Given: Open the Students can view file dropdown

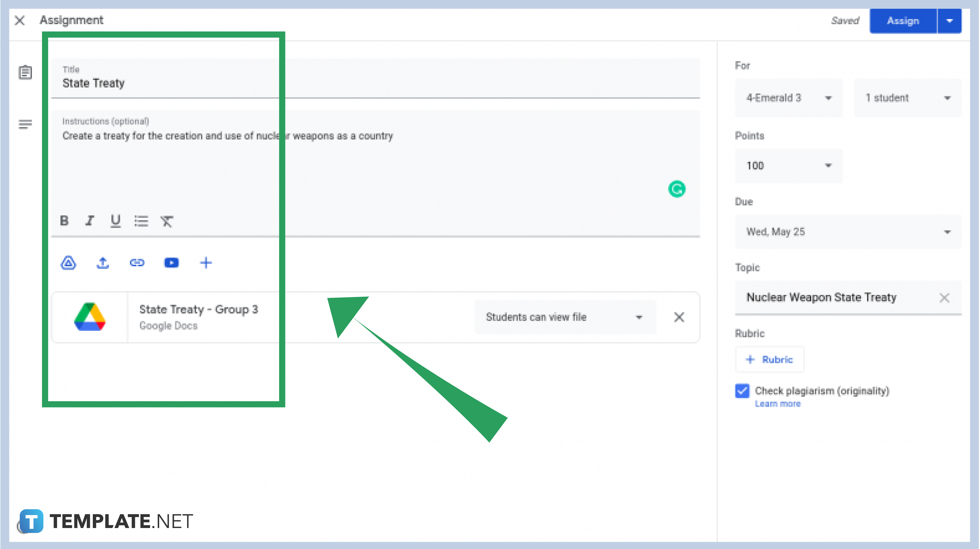Looking at the screenshot, I should coord(565,317).
